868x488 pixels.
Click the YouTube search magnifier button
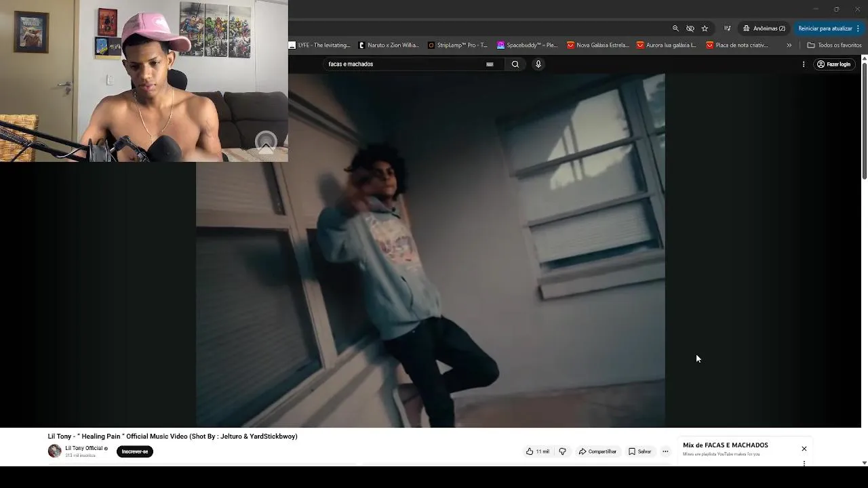point(515,64)
